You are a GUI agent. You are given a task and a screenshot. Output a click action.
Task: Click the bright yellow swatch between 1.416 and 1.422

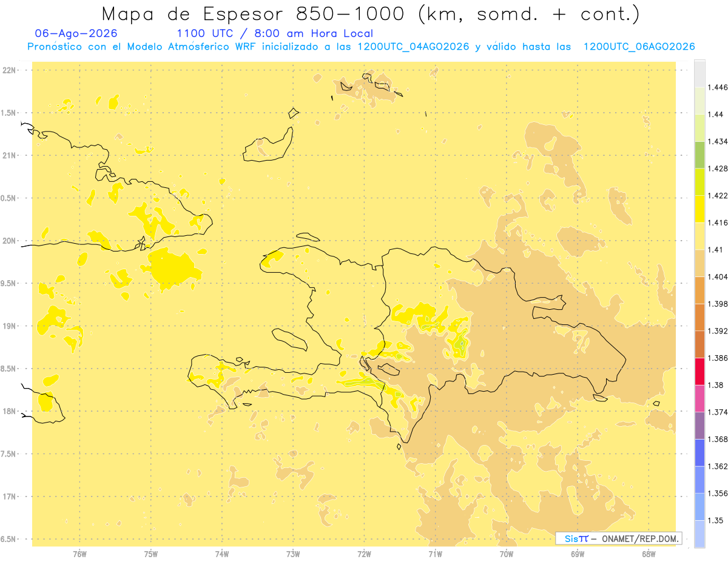pos(699,209)
